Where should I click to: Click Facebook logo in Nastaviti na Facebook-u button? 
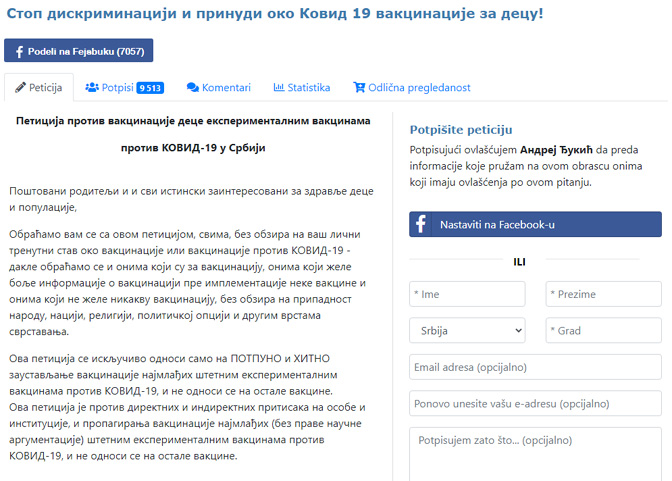pyautogui.click(x=422, y=224)
